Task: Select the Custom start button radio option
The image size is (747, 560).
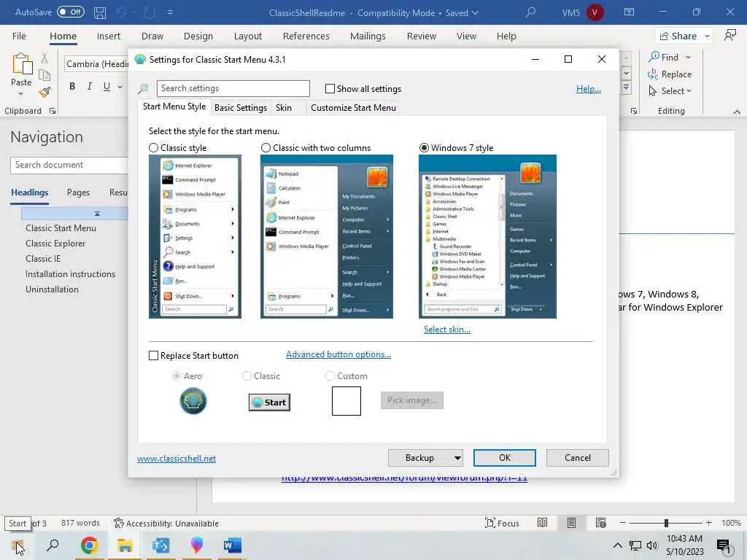Action: pos(330,376)
